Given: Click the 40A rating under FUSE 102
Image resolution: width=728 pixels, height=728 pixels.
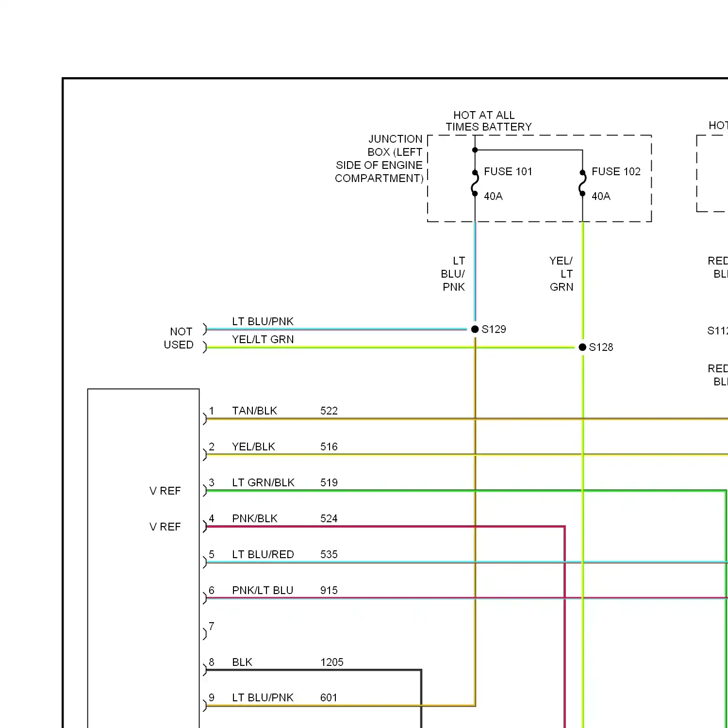Looking at the screenshot, I should 601,197.
